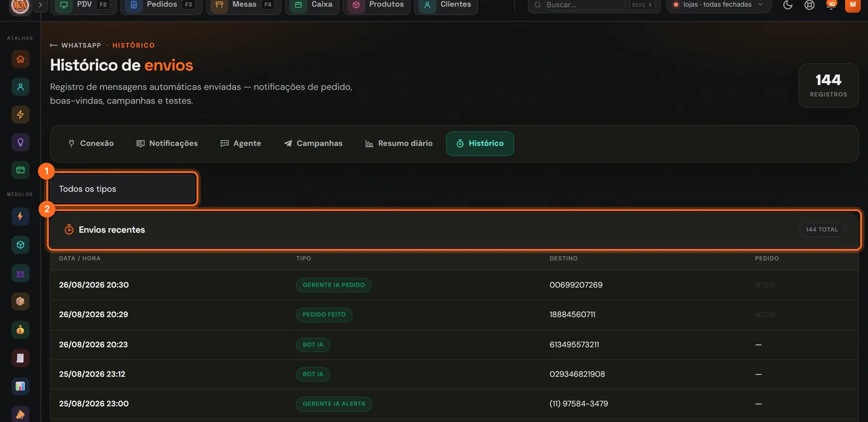868x422 pixels.
Task: Select the row dated 26/08/2026 20:23
Action: coord(454,344)
